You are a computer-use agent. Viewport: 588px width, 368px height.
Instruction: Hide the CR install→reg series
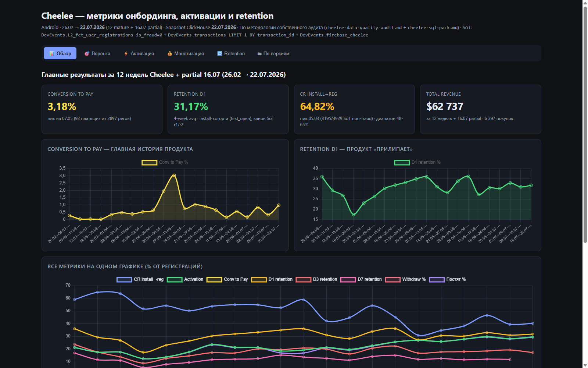[x=140, y=279]
